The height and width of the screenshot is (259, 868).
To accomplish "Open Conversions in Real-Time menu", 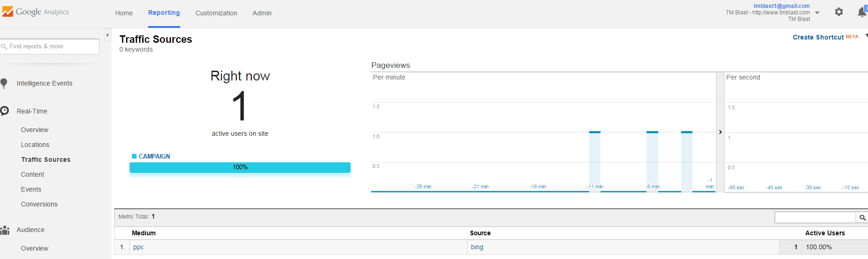I will point(39,204).
